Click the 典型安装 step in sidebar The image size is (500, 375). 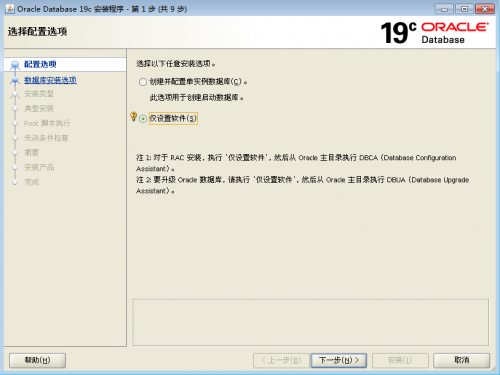[39, 108]
